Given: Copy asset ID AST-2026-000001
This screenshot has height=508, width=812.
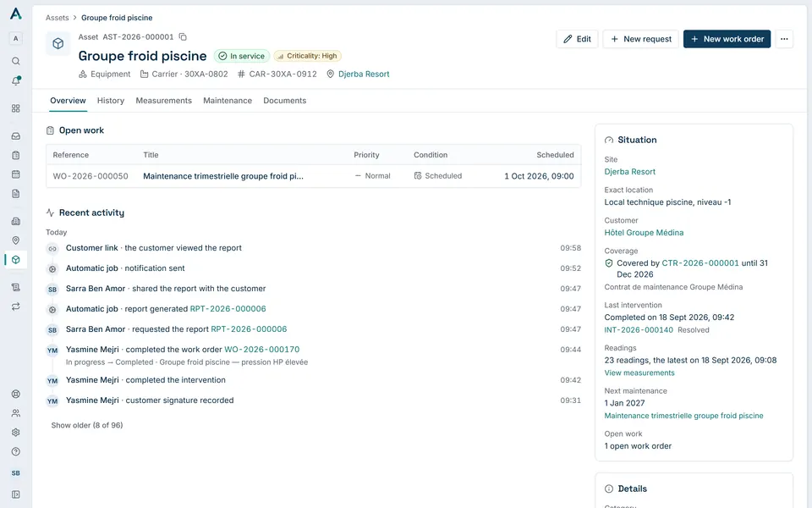Looking at the screenshot, I should [183, 36].
